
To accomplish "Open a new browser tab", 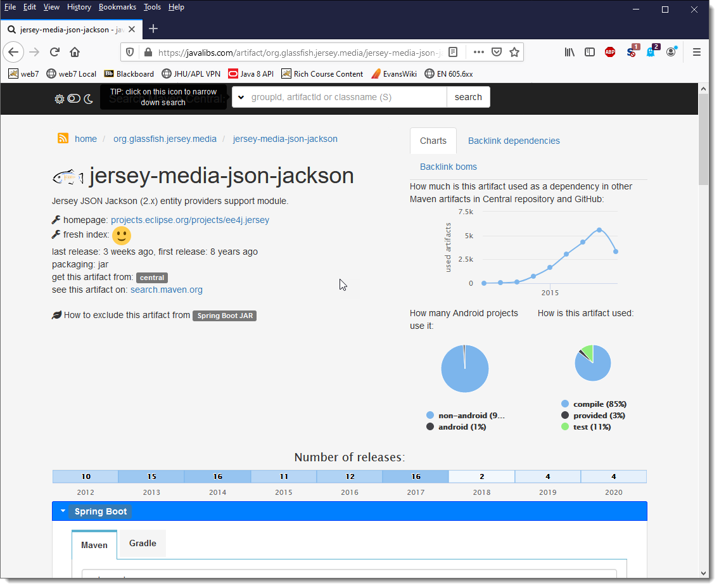I will [x=153, y=29].
